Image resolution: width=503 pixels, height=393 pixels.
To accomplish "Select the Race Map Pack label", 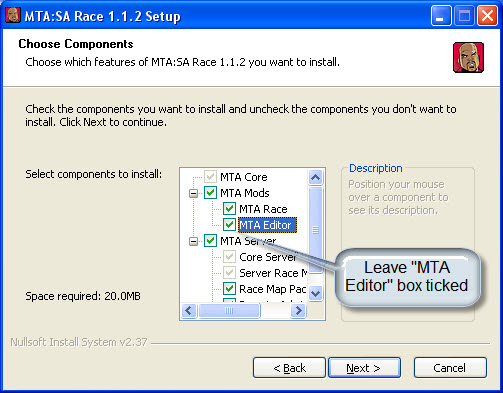I will click(x=273, y=289).
